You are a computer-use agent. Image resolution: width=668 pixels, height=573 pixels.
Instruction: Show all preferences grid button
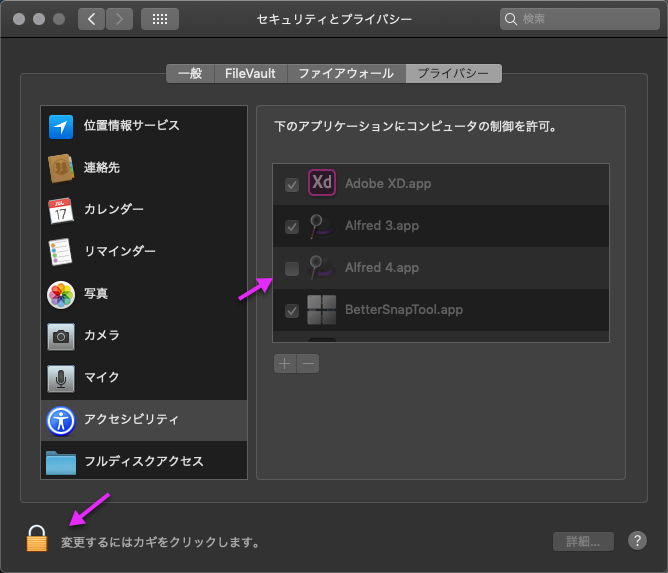pyautogui.click(x=160, y=19)
